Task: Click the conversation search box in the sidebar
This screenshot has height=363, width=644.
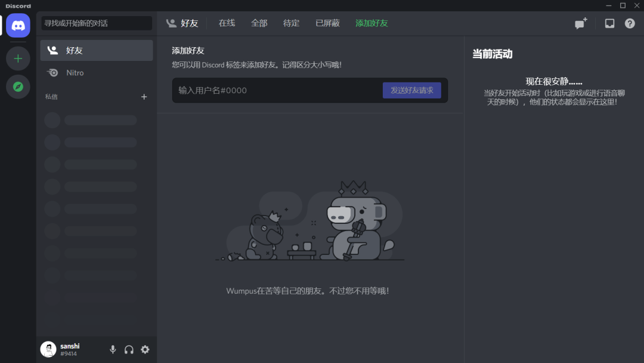Action: (96, 23)
